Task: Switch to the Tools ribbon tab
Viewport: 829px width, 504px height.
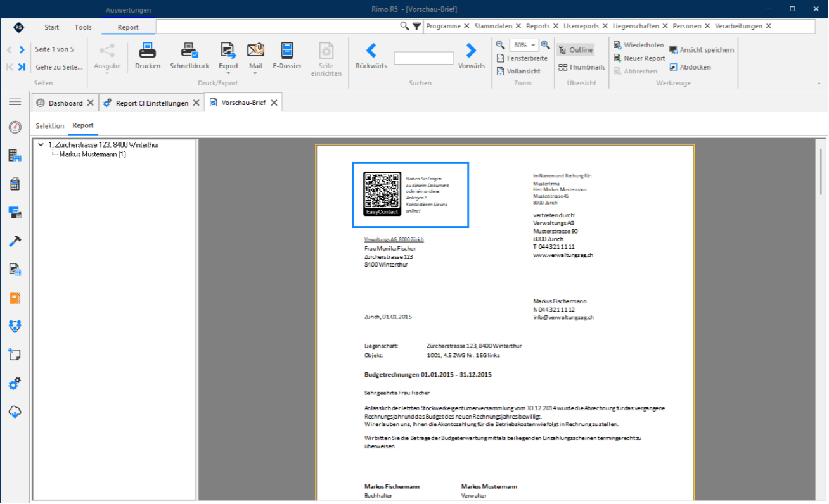Action: pyautogui.click(x=83, y=27)
